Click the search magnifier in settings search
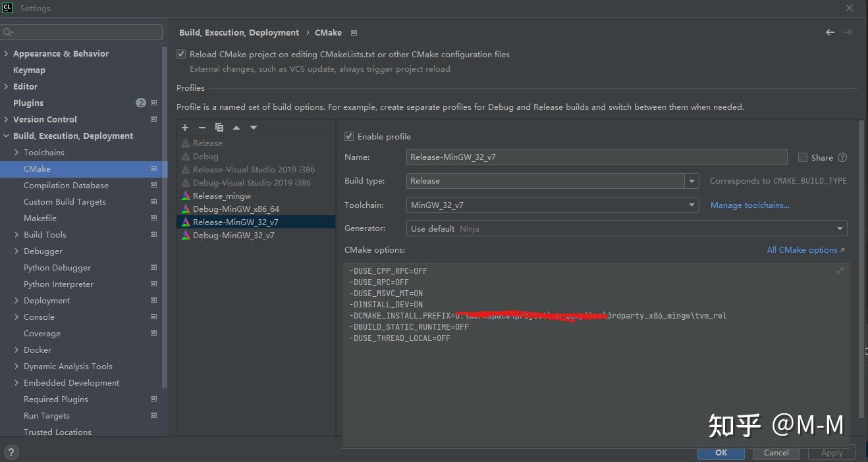Screen dimensions: 868x462 point(8,32)
